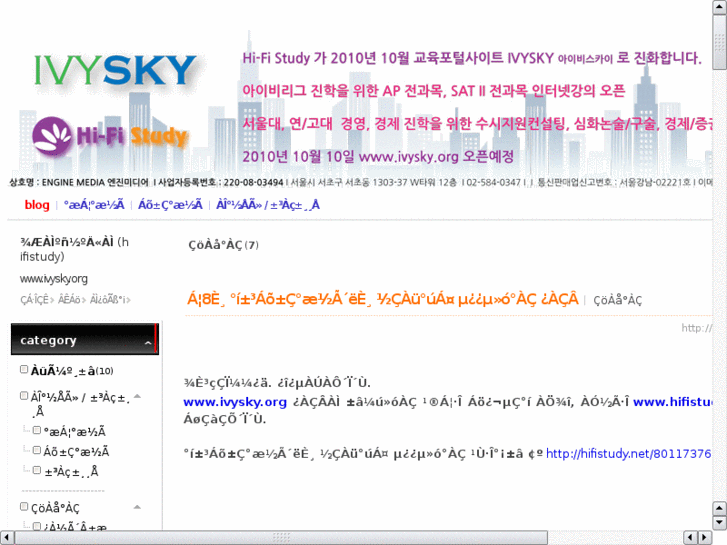Click the Hi-Fi Study purple leaf logo

click(52, 135)
